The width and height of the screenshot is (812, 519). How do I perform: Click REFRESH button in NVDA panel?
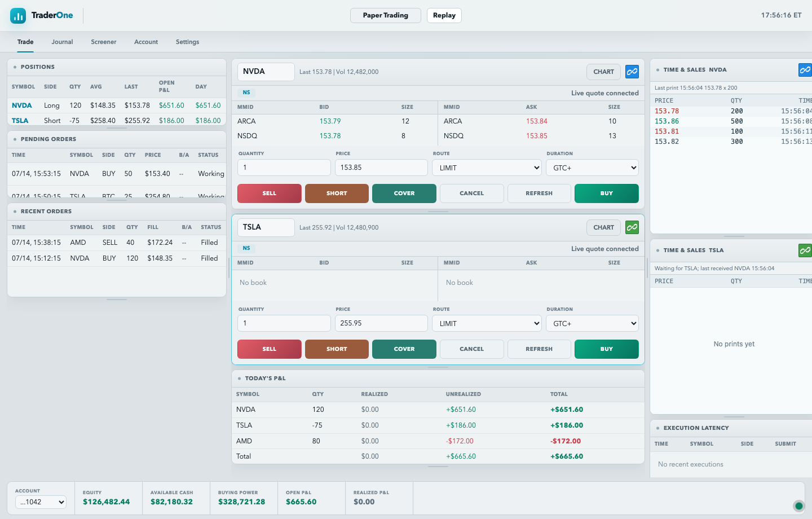point(539,193)
